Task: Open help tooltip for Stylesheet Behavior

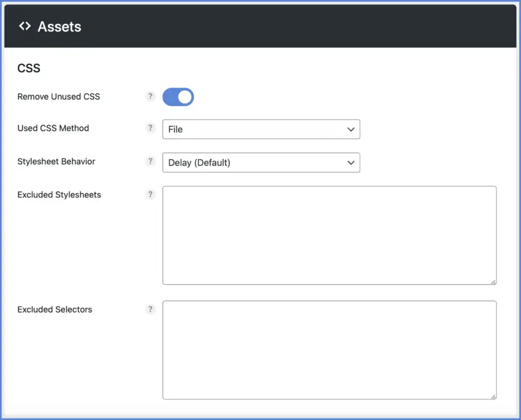Action: click(150, 161)
